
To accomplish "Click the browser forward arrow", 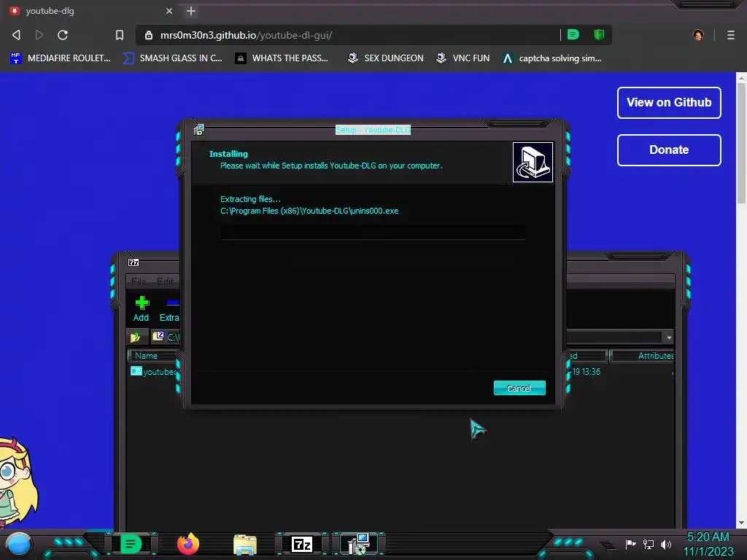I will click(39, 35).
